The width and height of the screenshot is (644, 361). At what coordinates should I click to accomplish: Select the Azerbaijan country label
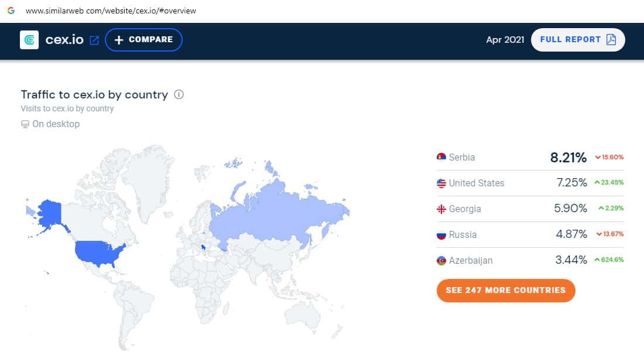point(470,261)
